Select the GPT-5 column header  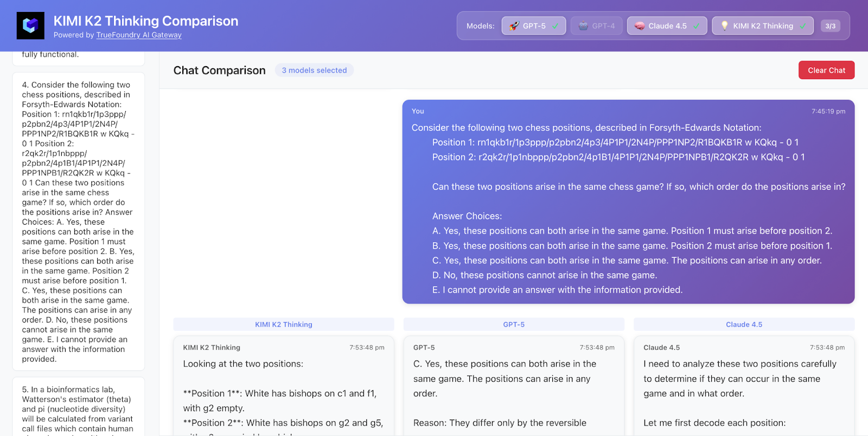point(514,324)
